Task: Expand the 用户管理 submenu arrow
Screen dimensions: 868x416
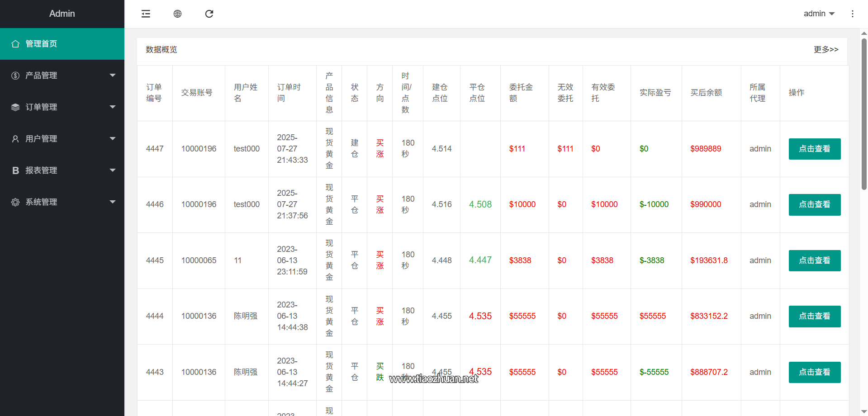Action: (113, 139)
